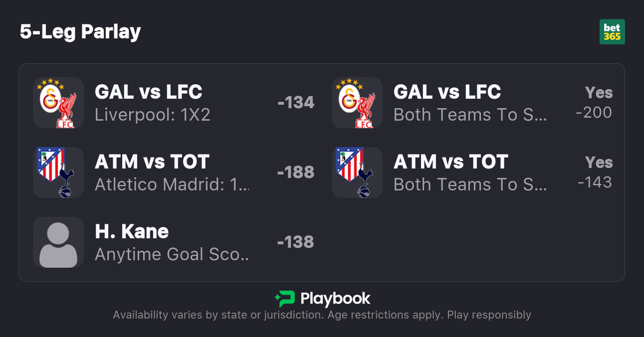Image resolution: width=644 pixels, height=337 pixels.
Task: Click H. Kane's placeholder avatar
Action: tap(58, 242)
